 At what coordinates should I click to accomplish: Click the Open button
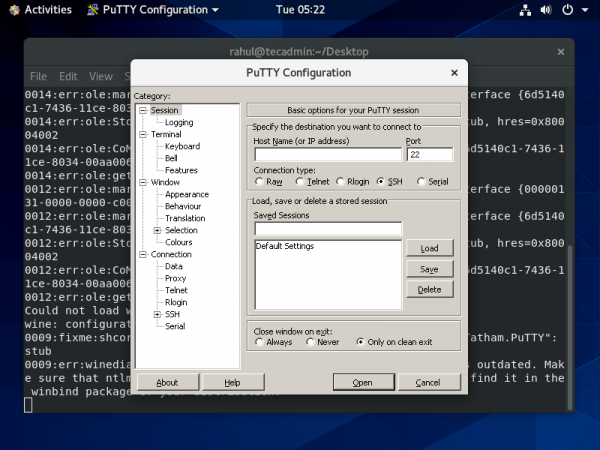click(x=362, y=382)
